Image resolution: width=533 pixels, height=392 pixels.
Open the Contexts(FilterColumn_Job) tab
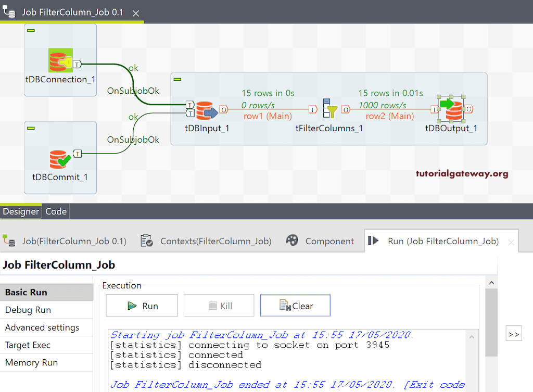tap(215, 241)
